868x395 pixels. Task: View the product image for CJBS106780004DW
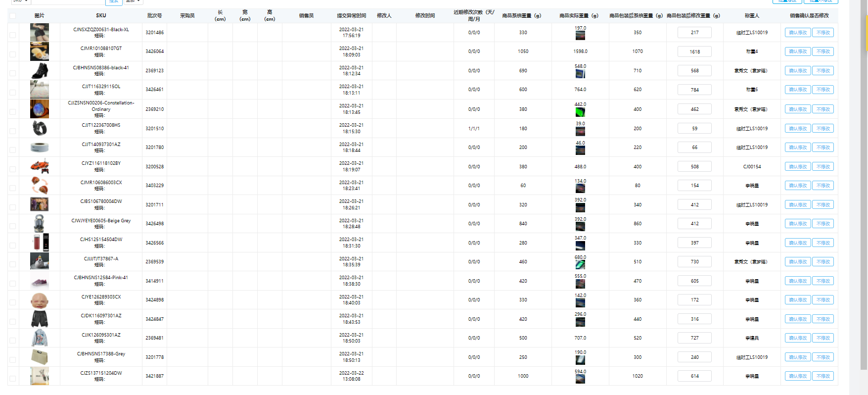(40, 204)
